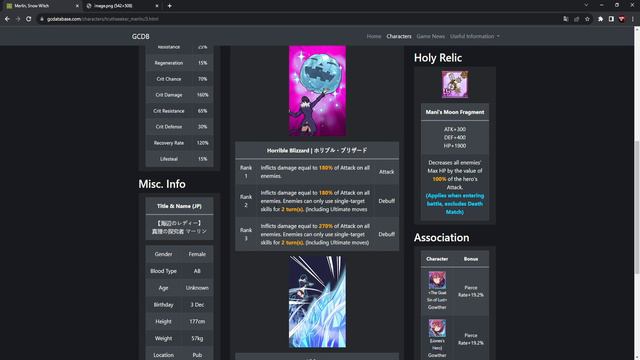Select the Association heading
The width and height of the screenshot is (640, 360).
point(441,238)
